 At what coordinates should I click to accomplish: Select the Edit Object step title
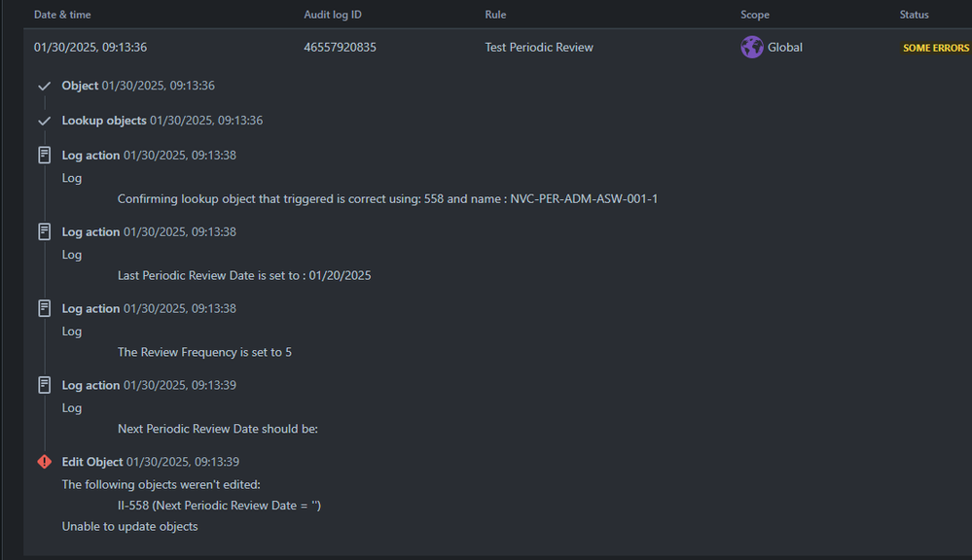point(91,462)
